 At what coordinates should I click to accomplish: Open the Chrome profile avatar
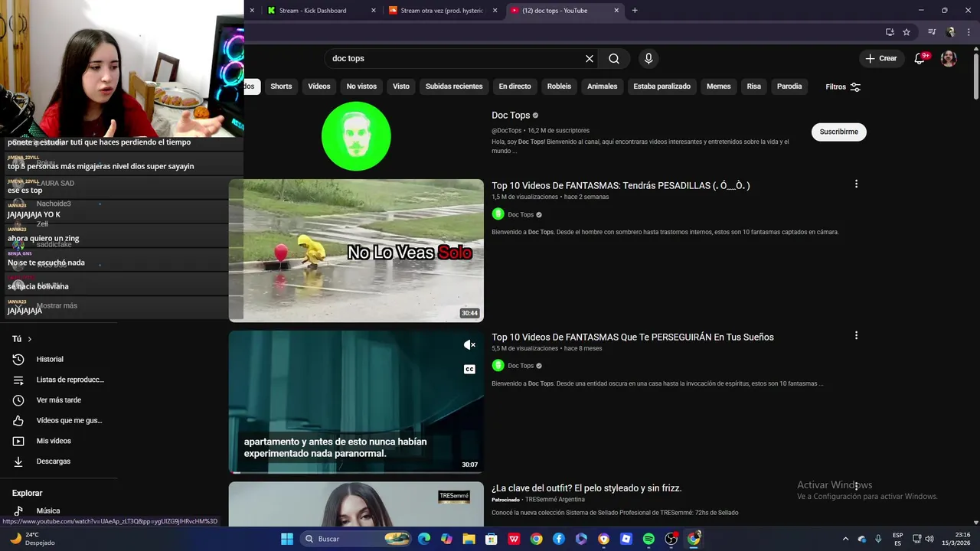tap(951, 32)
